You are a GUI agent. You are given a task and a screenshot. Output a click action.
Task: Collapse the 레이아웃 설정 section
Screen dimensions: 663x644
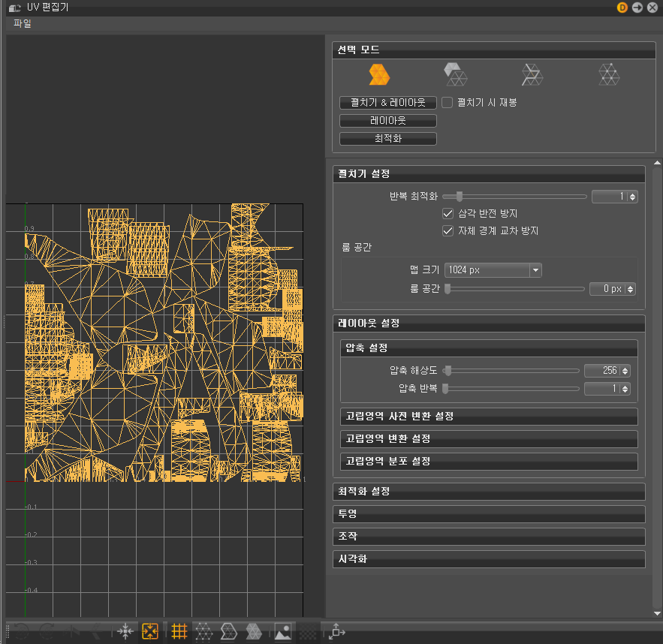[489, 324]
